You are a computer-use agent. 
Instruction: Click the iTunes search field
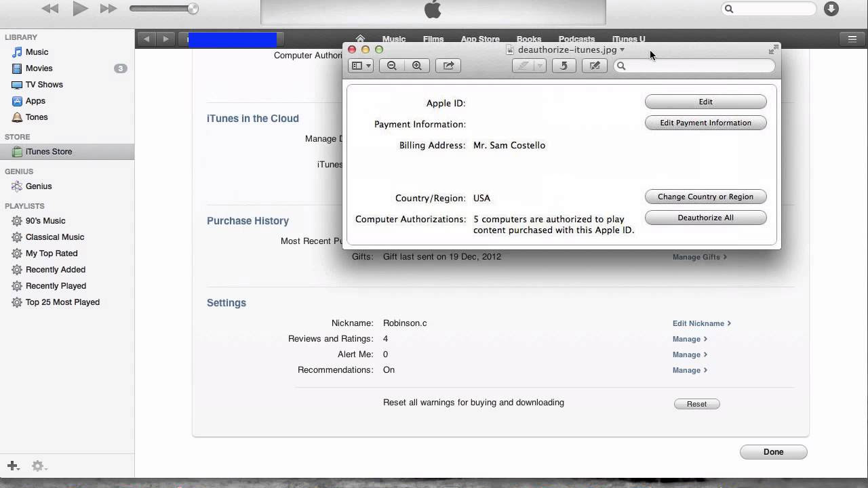pyautogui.click(x=769, y=9)
